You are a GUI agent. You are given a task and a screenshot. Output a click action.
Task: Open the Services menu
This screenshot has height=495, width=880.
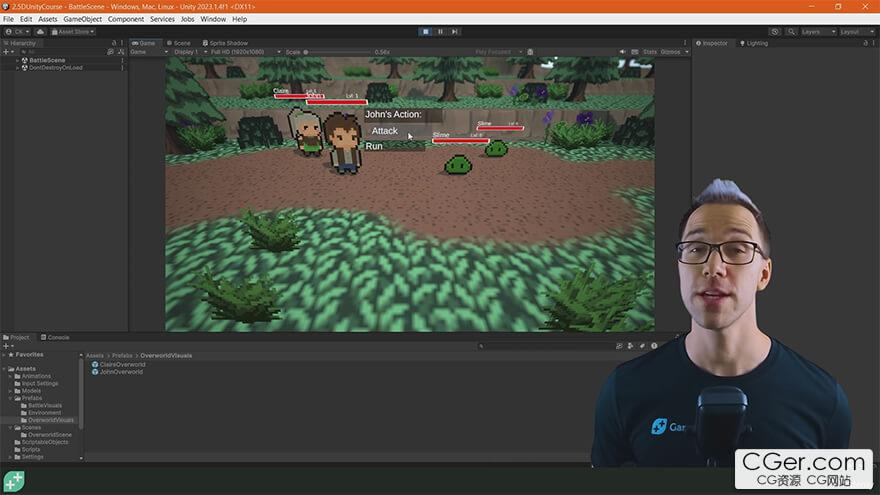pyautogui.click(x=162, y=19)
